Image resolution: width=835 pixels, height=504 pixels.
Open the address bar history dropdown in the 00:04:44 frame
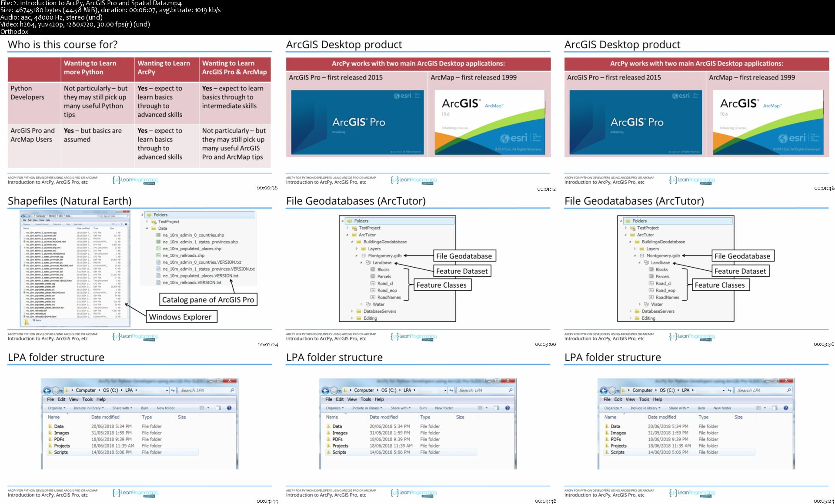167,390
